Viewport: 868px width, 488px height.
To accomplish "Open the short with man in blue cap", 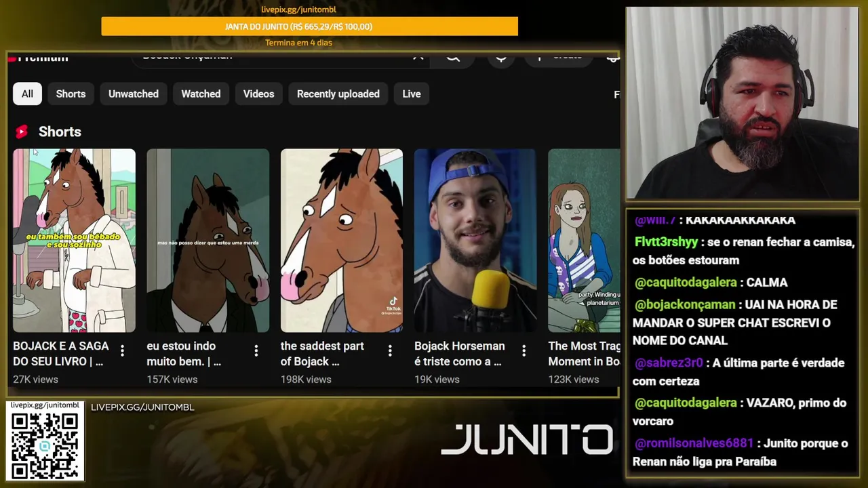I will 475,241.
